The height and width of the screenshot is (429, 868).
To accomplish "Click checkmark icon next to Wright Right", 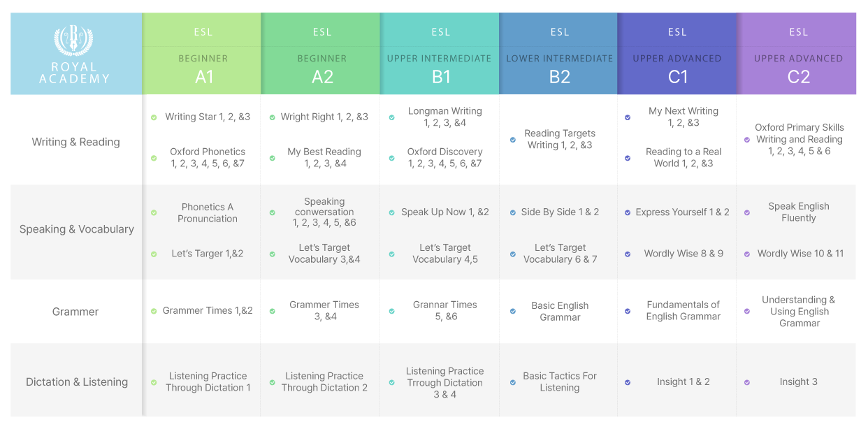I will pyautogui.click(x=272, y=117).
